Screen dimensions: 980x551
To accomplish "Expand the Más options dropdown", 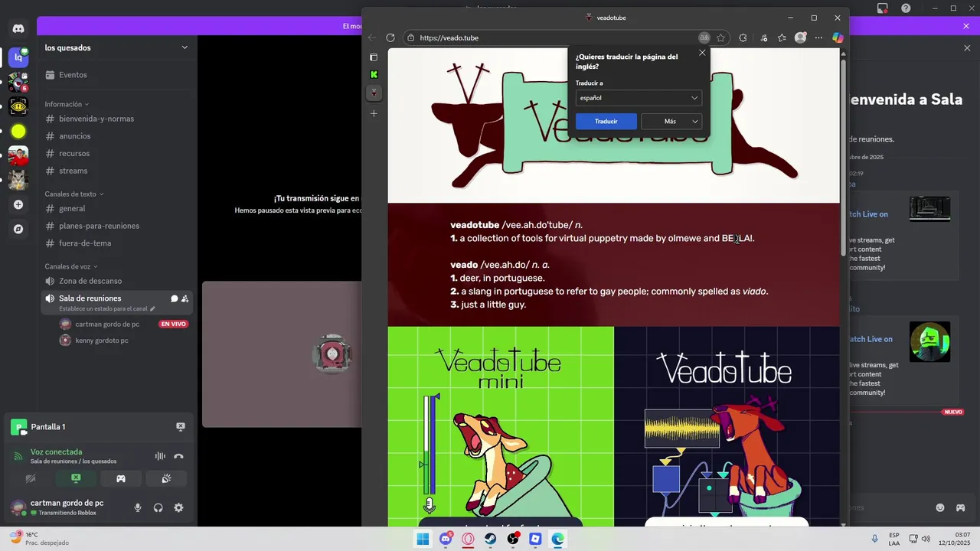I will point(671,121).
